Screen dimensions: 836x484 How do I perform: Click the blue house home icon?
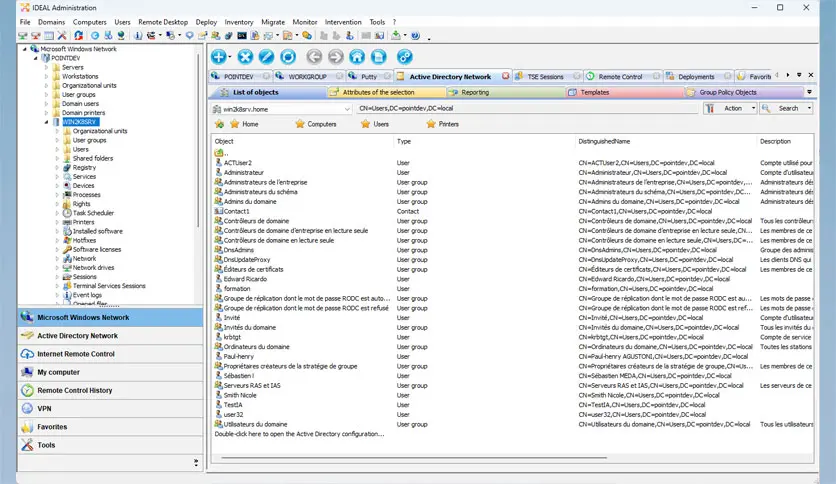(x=357, y=57)
